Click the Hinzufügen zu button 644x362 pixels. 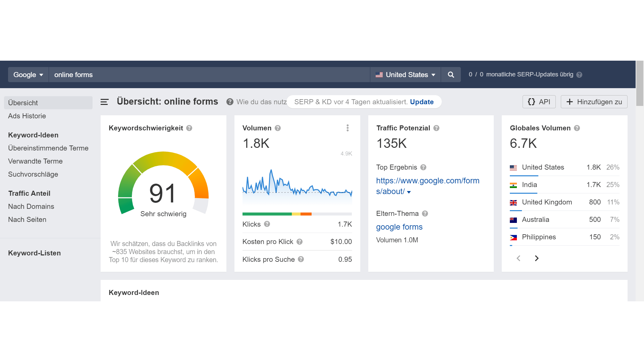(594, 102)
